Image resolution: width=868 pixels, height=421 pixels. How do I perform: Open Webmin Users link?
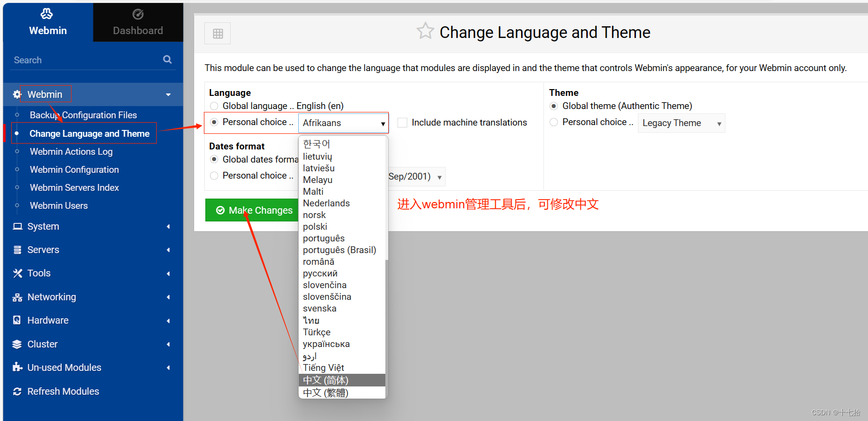coord(59,205)
